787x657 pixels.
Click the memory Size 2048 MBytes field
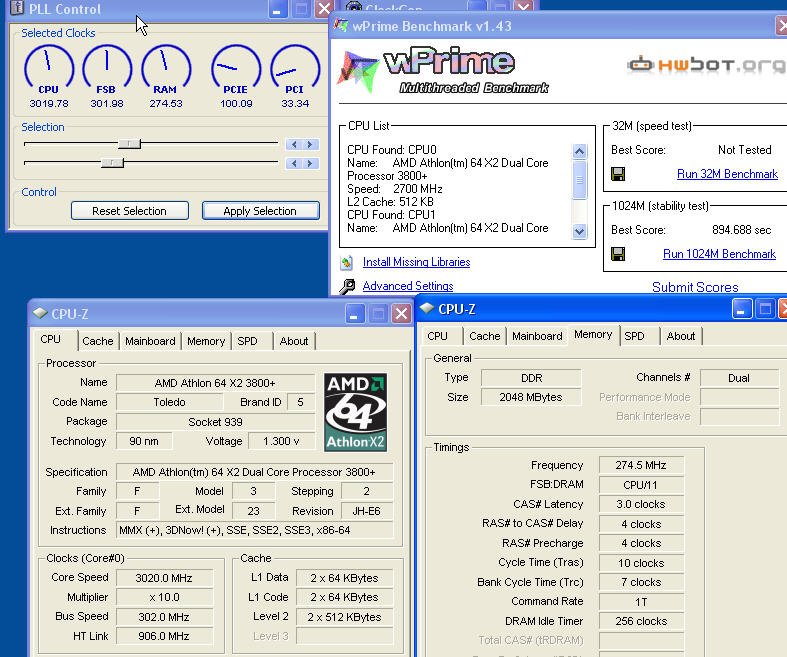[x=531, y=397]
